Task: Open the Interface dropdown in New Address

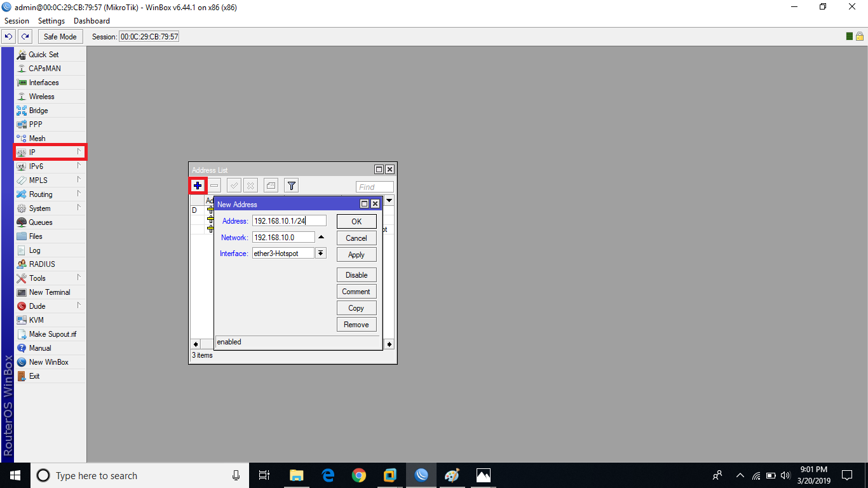Action: click(321, 252)
